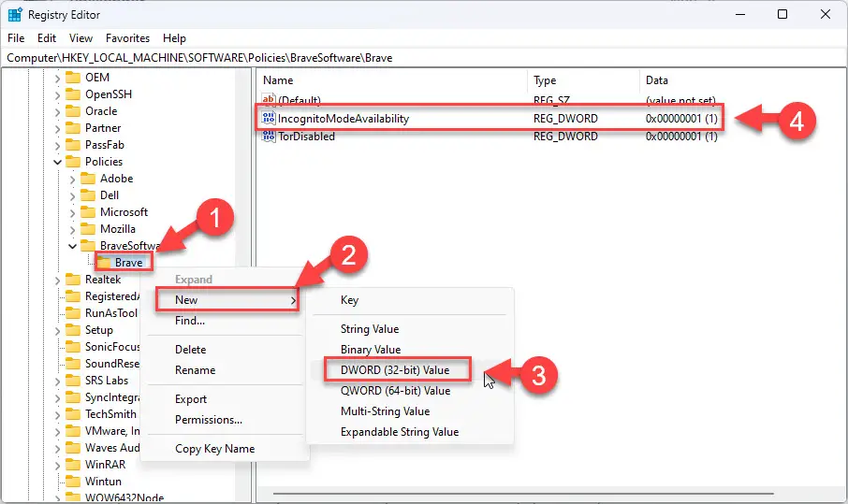Expand the Mozilla key under Policies
Screen dimensions: 848x504
click(72, 230)
